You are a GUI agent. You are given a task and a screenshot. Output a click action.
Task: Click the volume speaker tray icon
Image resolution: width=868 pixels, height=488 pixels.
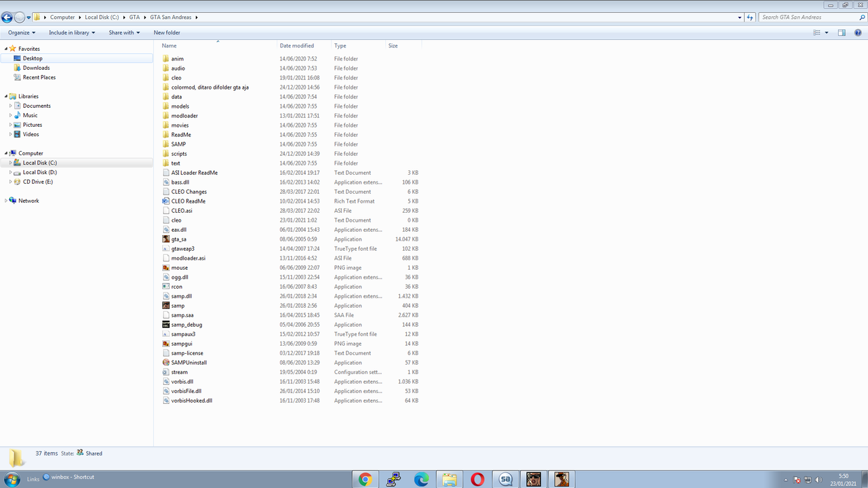point(818,480)
